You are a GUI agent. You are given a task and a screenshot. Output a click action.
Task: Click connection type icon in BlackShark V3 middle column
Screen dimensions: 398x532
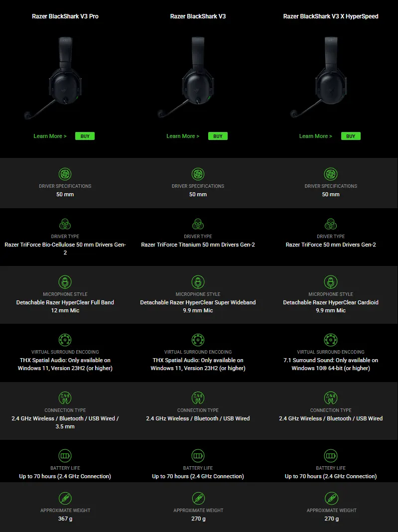[x=198, y=398]
